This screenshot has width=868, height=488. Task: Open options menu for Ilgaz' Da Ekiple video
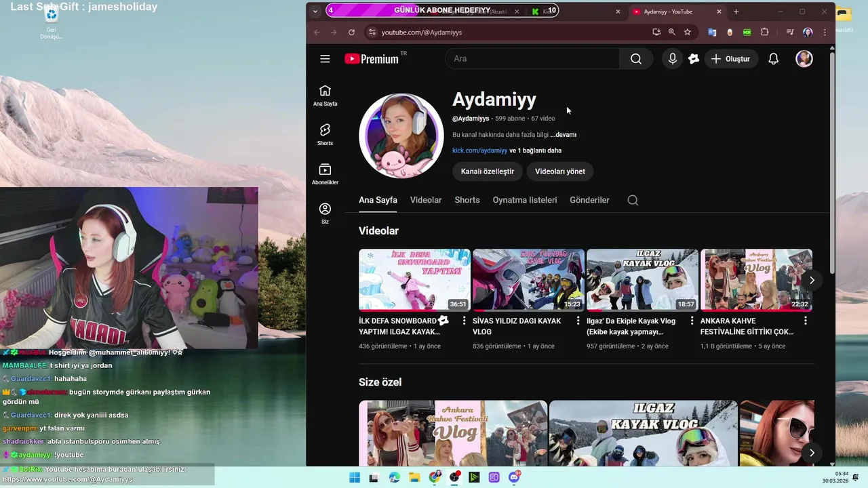click(692, 321)
